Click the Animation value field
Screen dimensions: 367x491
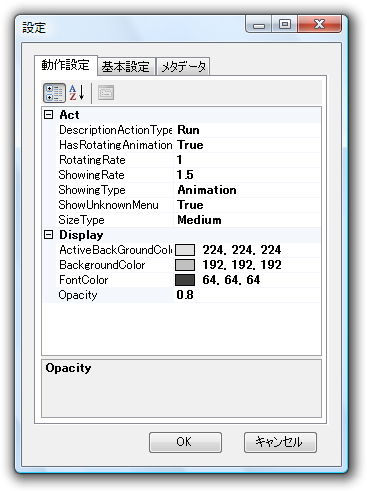coord(247,190)
